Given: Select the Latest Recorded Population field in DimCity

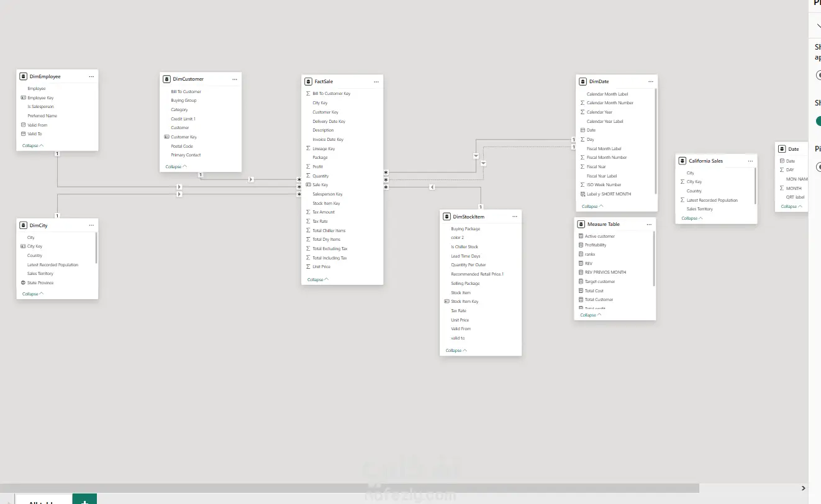Looking at the screenshot, I should [x=53, y=264].
